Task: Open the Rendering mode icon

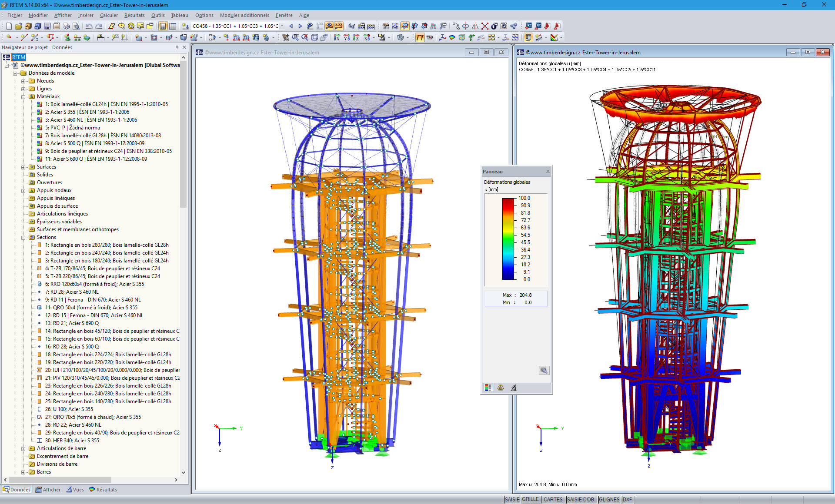Action: pos(401,37)
